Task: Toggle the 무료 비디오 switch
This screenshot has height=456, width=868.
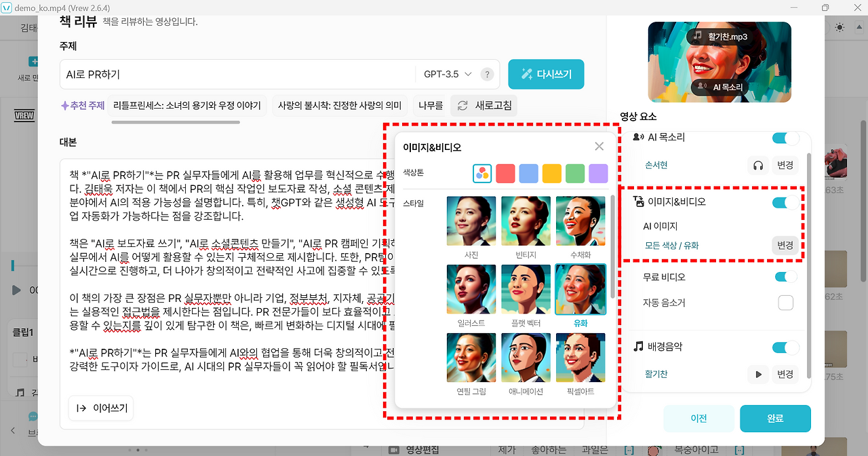Action: coord(786,277)
